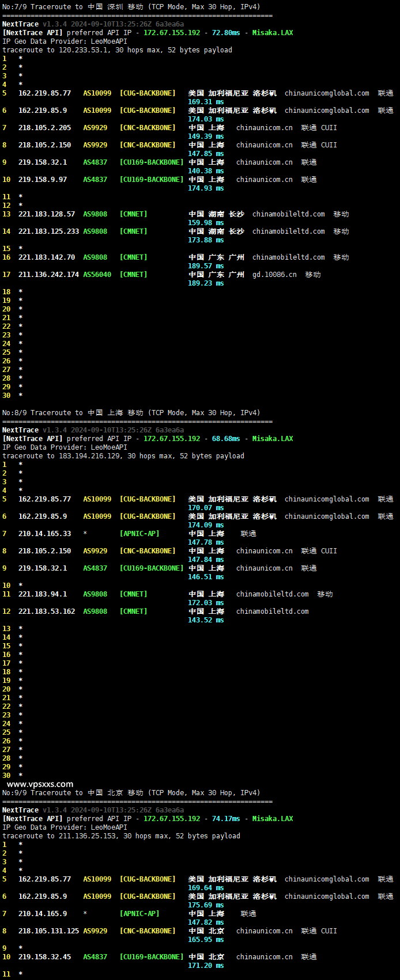Click the www.vpsxxs.com watermark link
This screenshot has width=400, height=980.
(40, 784)
